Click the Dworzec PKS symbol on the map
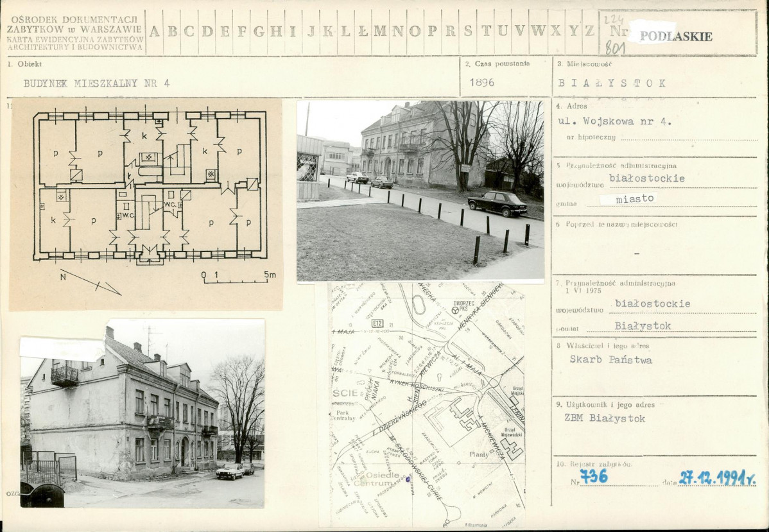 pyautogui.click(x=456, y=310)
